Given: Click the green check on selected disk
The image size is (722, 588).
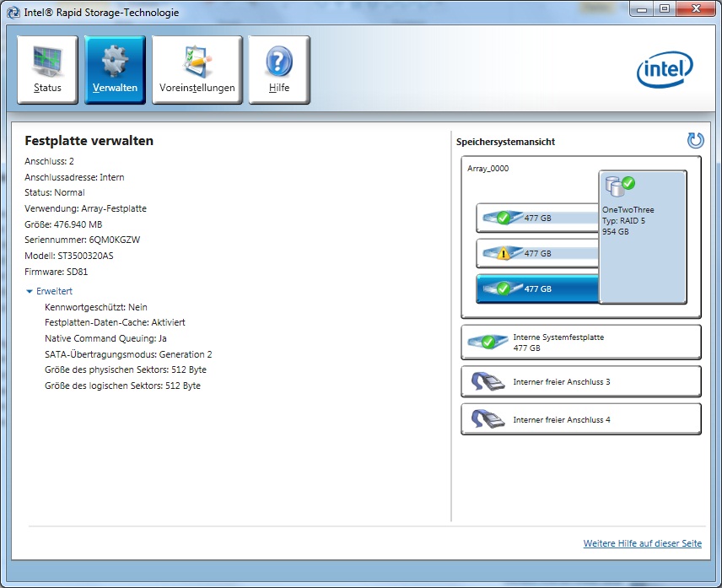Looking at the screenshot, I should point(504,289).
